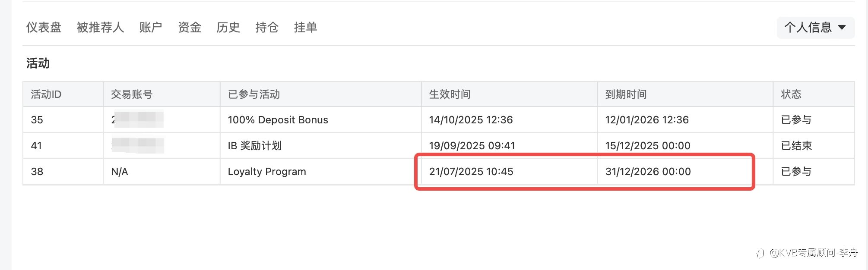The height and width of the screenshot is (270, 868).
Task: Select the Loyalty Program activity entry
Action: tap(267, 172)
